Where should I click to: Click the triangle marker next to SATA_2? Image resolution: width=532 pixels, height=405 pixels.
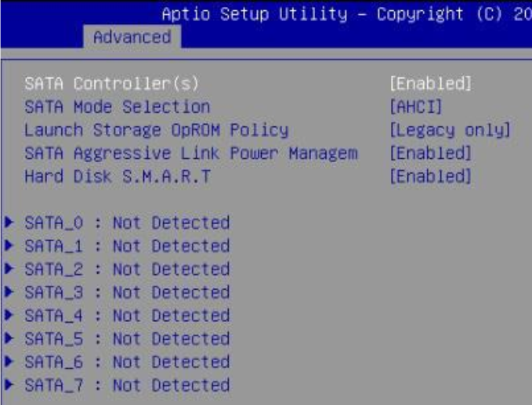[x=9, y=269]
